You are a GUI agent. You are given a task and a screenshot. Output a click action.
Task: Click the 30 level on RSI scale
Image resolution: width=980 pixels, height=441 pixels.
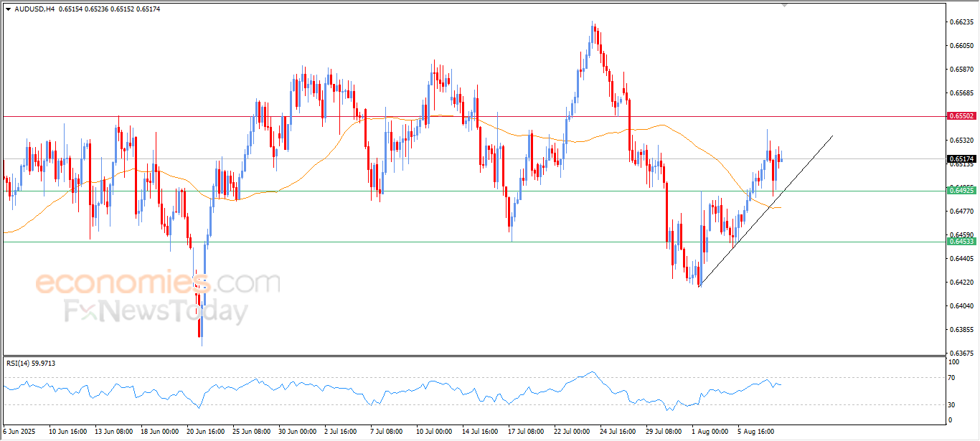pos(952,405)
